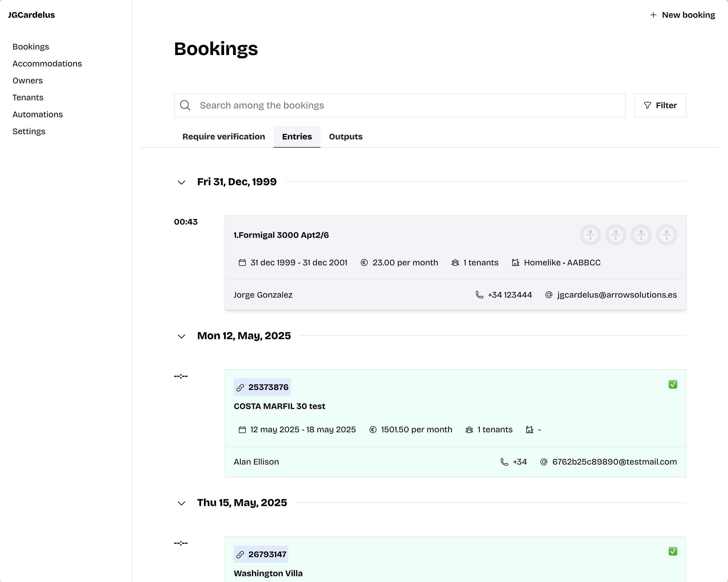This screenshot has width=728, height=582.
Task: Click building icon on COSTA MARFIL card
Action: [529, 430]
